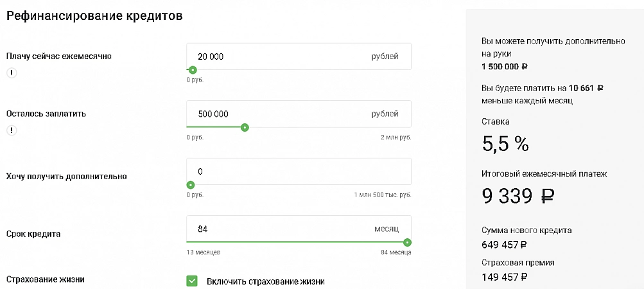
Task: Click the 149 457 ₽ insurance premium value
Action: click(x=504, y=277)
